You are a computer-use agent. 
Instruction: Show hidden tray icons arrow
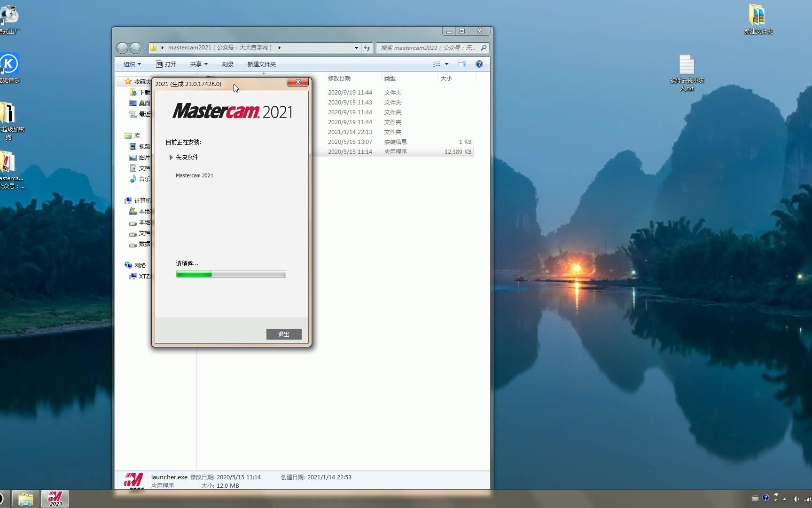click(x=784, y=499)
